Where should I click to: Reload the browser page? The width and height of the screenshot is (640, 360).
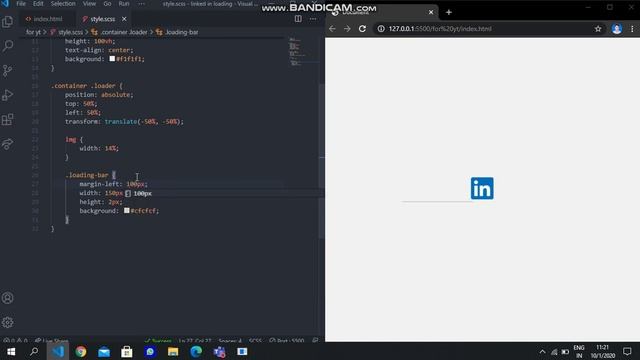point(362,29)
